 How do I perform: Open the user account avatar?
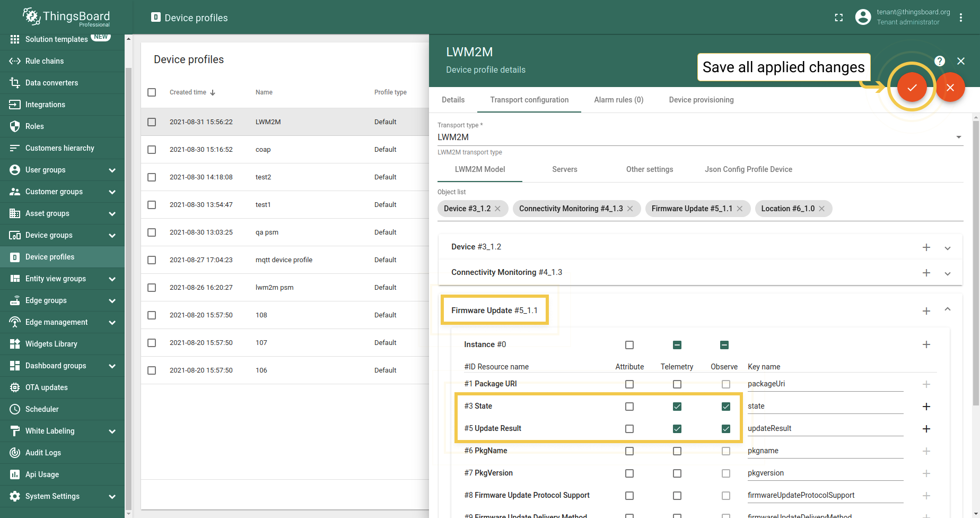(x=863, y=18)
